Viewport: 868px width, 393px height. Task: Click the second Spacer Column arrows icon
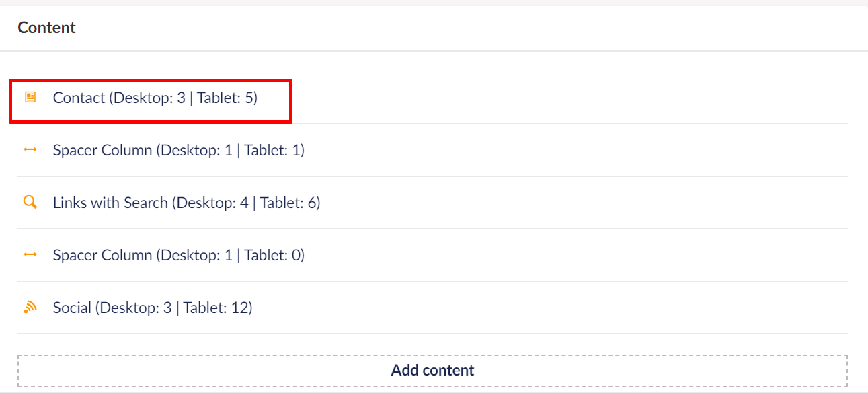30,255
